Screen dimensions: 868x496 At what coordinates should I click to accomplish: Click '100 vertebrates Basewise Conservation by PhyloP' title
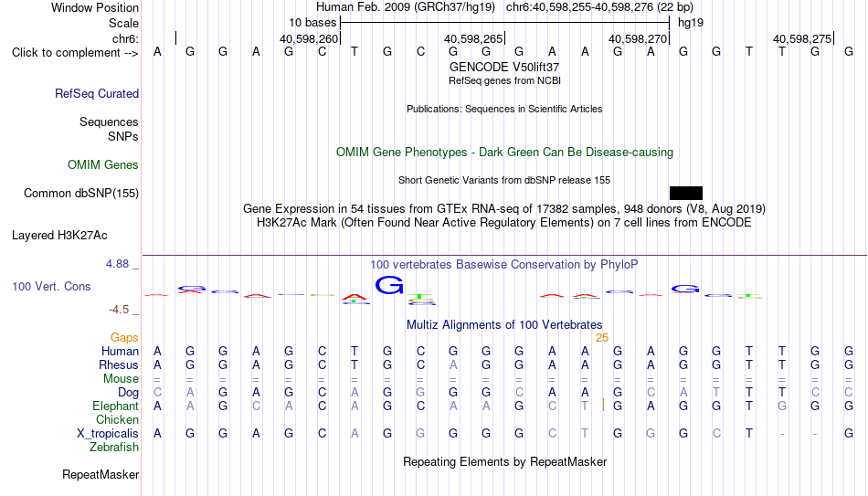[504, 265]
